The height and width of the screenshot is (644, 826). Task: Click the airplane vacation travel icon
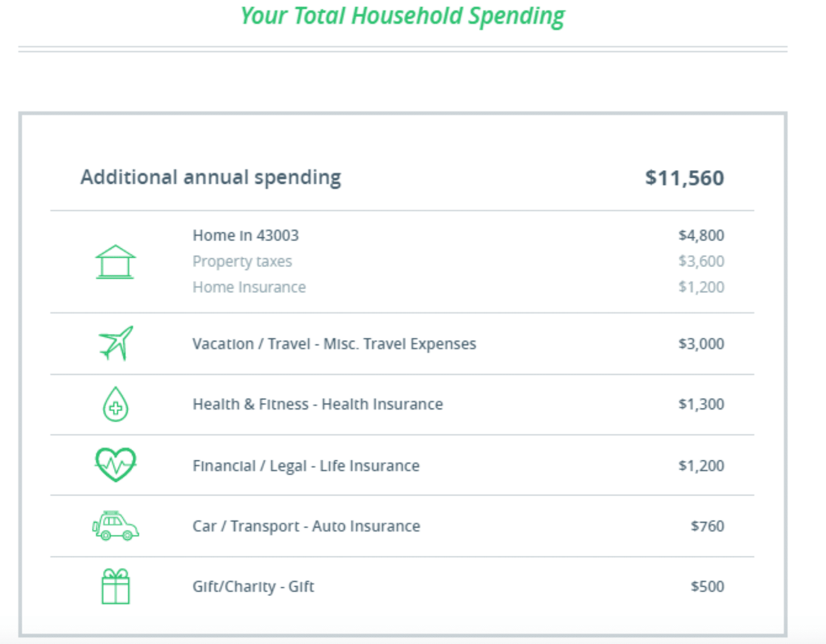click(116, 343)
